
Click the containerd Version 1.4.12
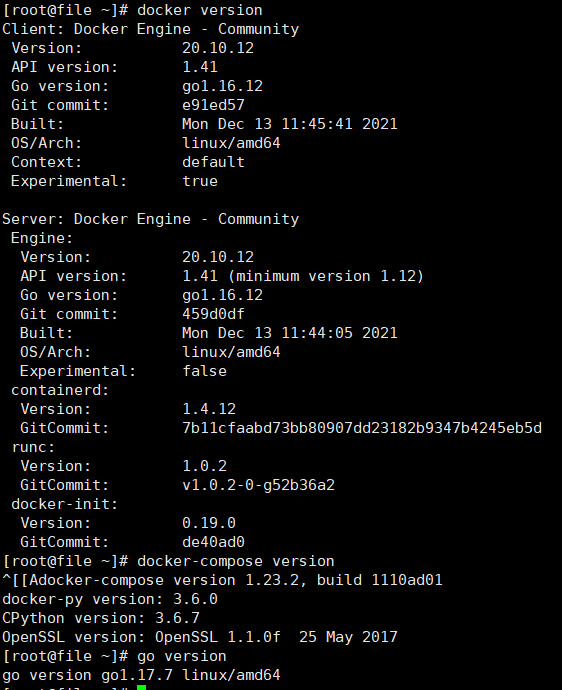209,409
